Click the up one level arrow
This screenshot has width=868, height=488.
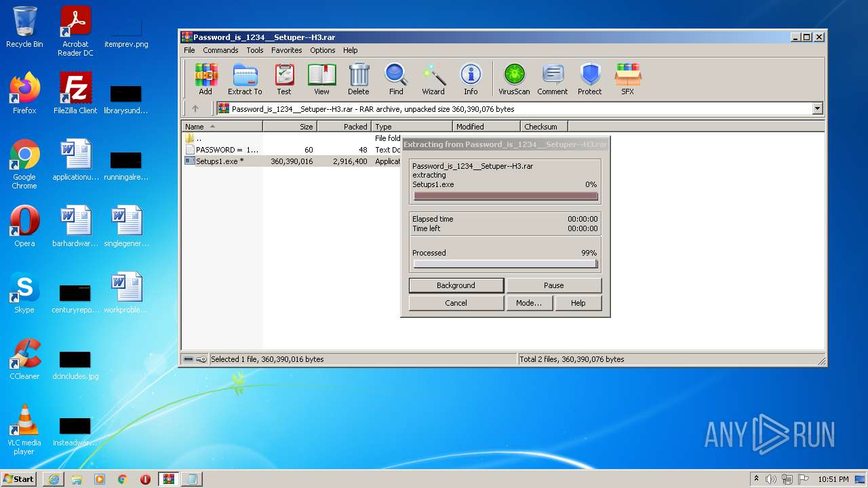195,108
